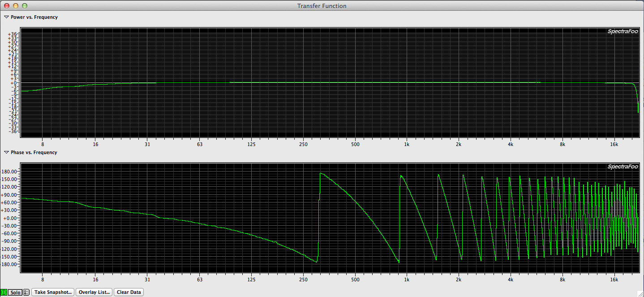Click the 16k frequency label under the phase graph
This screenshot has height=297, width=644.
614,279
